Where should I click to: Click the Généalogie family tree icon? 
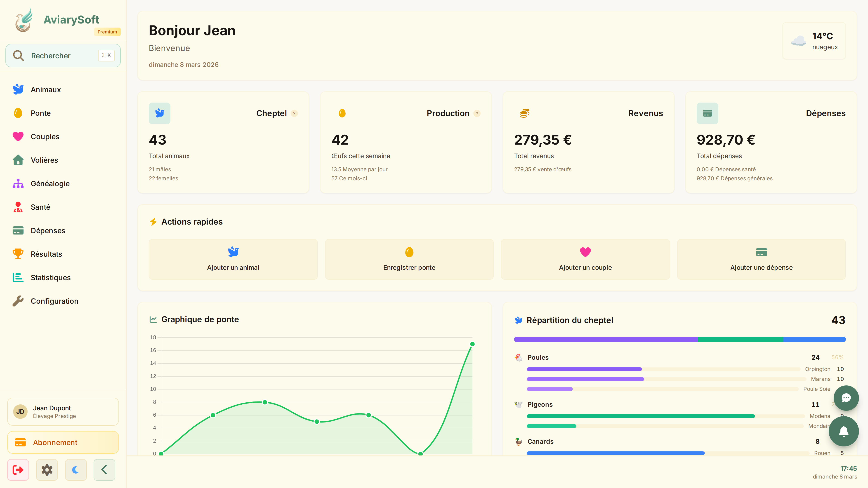(18, 183)
